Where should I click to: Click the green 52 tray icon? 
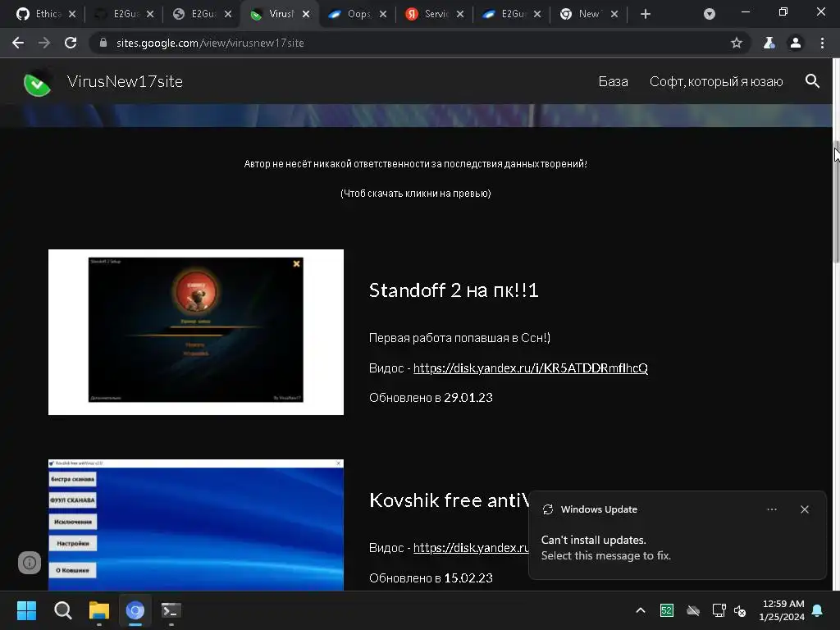(x=666, y=610)
